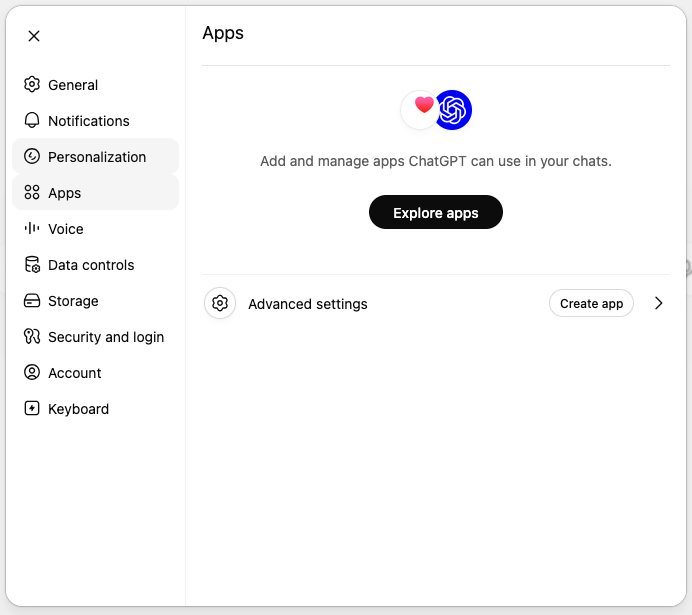Open the Notifications settings tab
The width and height of the screenshot is (692, 615).
coord(95,121)
